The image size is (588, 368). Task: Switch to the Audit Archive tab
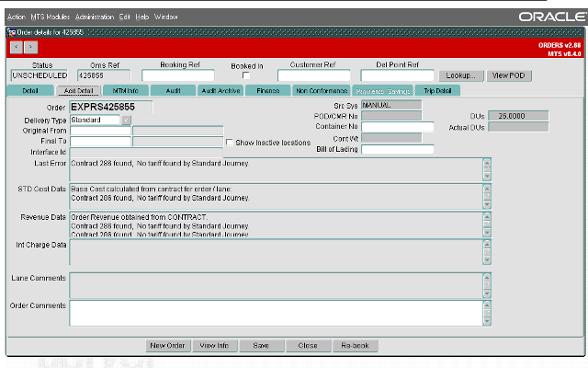tap(220, 91)
